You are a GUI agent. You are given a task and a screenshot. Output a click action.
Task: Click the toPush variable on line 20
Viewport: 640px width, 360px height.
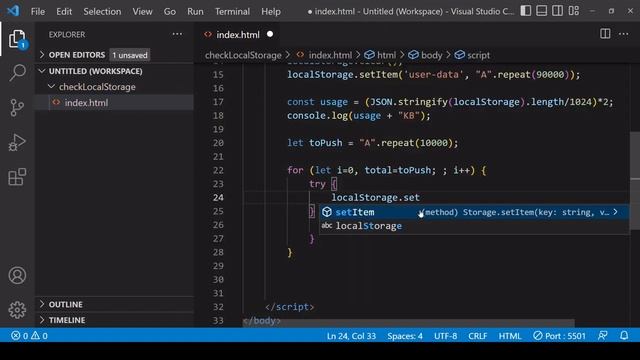coord(325,143)
